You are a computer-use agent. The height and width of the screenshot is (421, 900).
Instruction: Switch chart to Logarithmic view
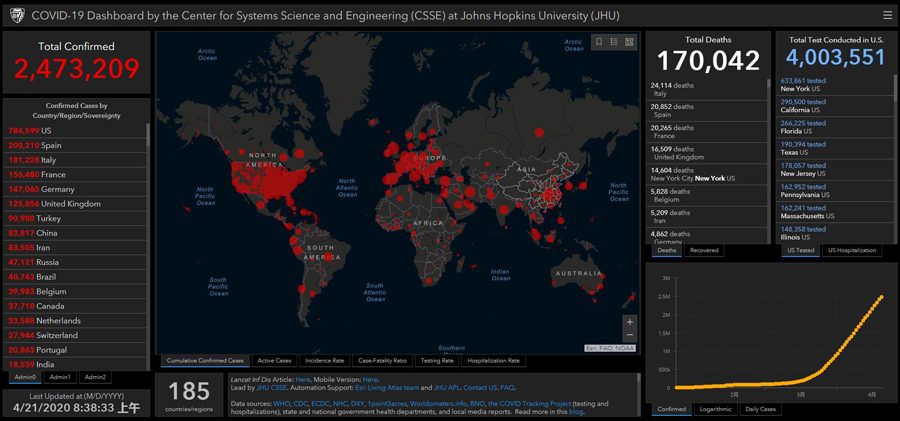click(714, 409)
